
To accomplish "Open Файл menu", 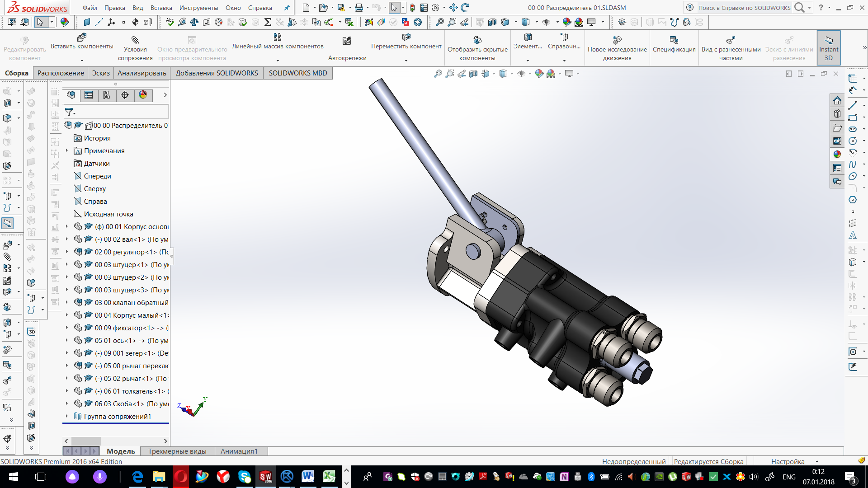I will pos(90,8).
